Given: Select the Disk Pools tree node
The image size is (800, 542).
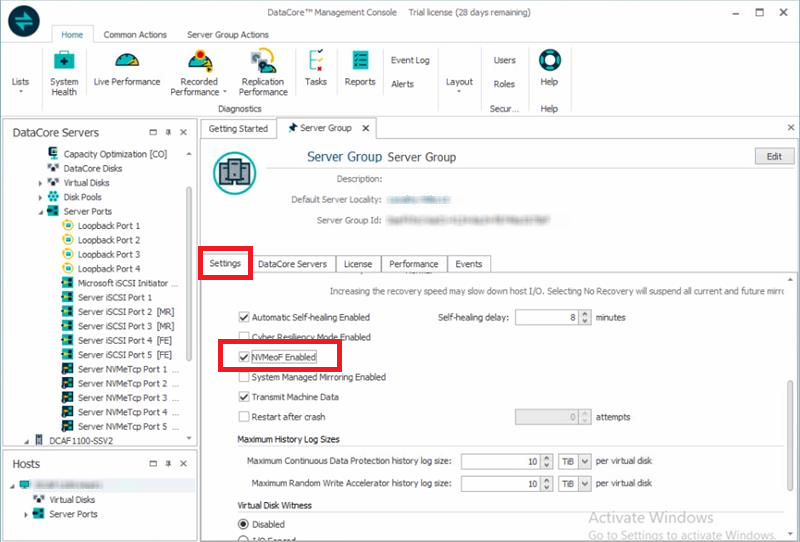Looking at the screenshot, I should (82, 197).
